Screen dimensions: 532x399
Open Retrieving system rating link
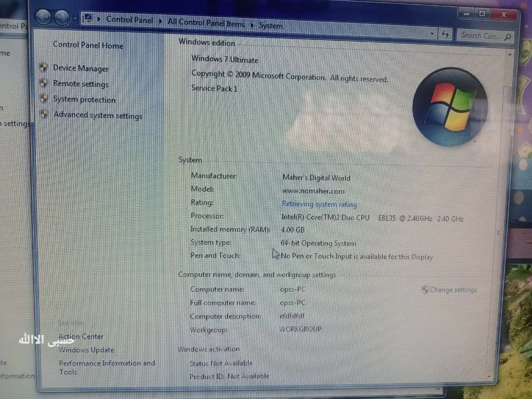(319, 204)
